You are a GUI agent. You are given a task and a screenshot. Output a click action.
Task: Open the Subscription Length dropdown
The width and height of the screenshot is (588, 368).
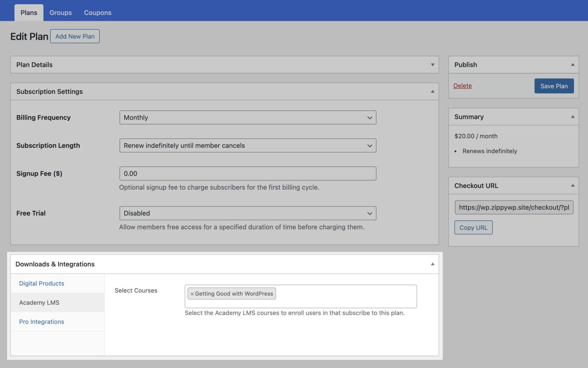(x=248, y=145)
